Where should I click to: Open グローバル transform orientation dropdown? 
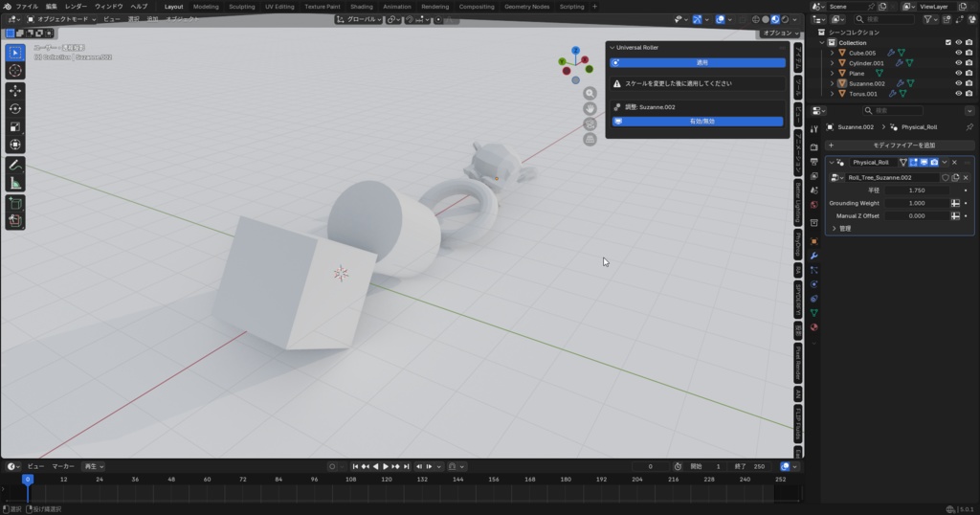tap(359, 19)
